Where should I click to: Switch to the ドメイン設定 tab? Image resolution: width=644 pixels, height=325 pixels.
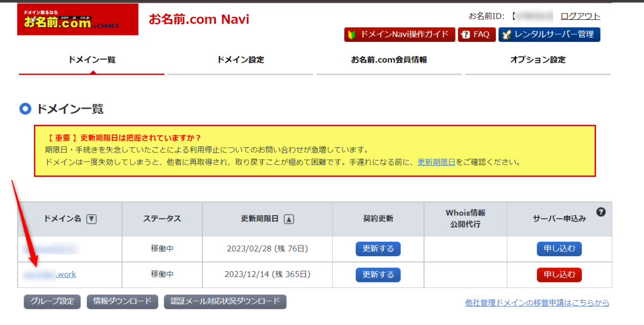click(x=240, y=60)
